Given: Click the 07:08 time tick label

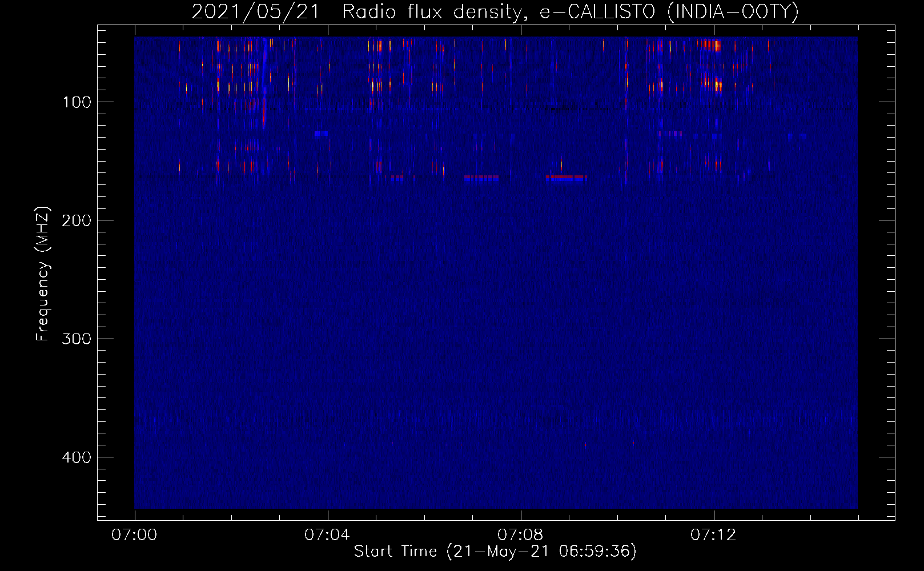Looking at the screenshot, I should pyautogui.click(x=520, y=535).
